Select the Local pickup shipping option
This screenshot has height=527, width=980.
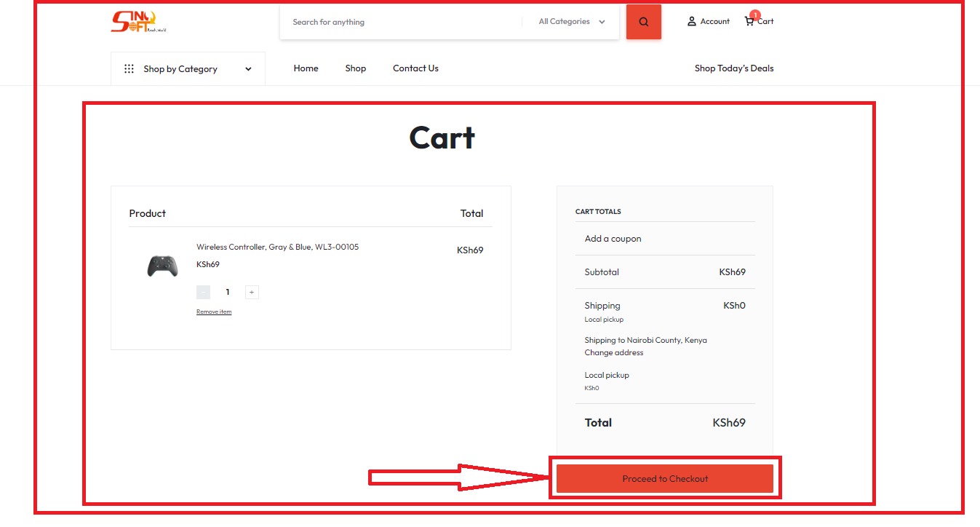(606, 374)
